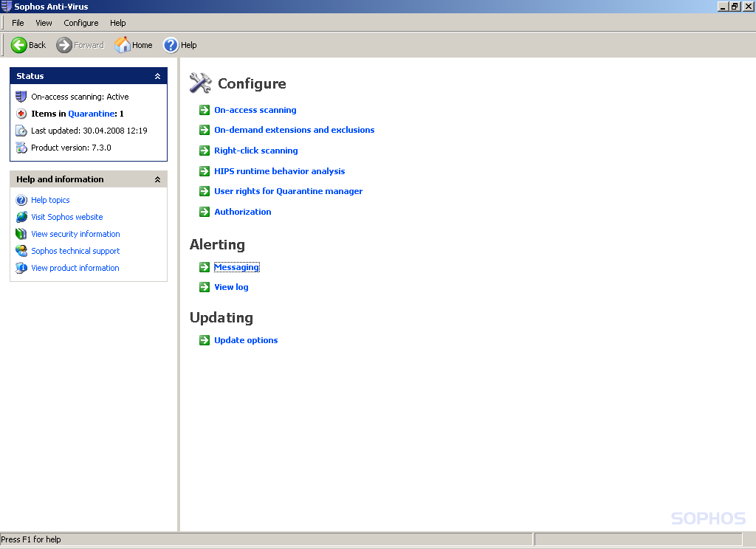This screenshot has height=549, width=756.
Task: Collapse the Status panel
Action: point(157,76)
